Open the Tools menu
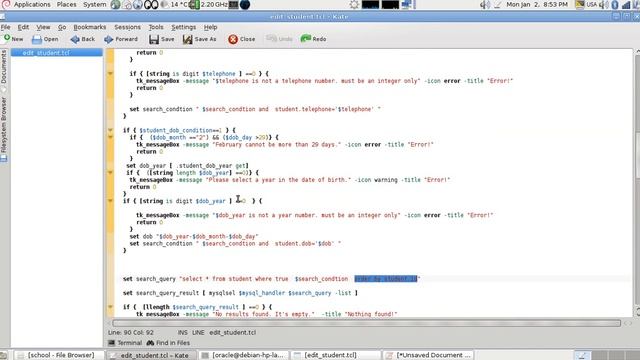 click(156, 27)
